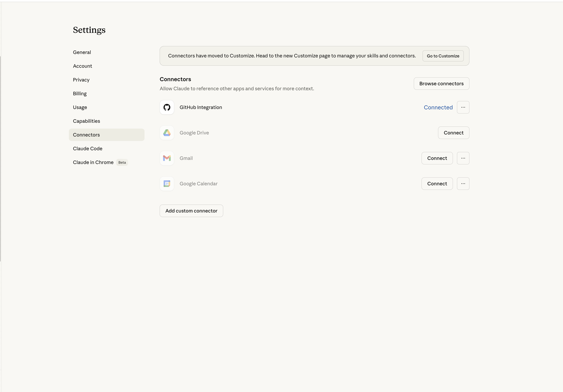
Task: Open GitHub Integration more options menu
Action: coord(463,107)
